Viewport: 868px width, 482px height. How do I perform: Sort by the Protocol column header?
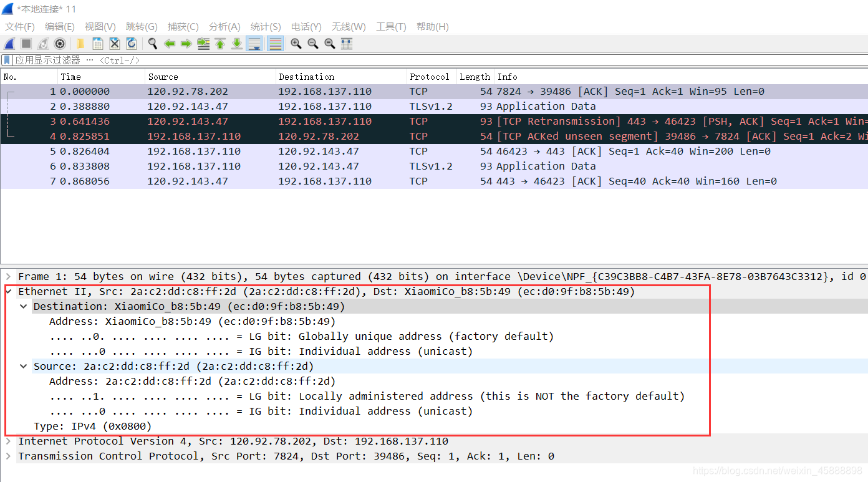[x=432, y=77]
